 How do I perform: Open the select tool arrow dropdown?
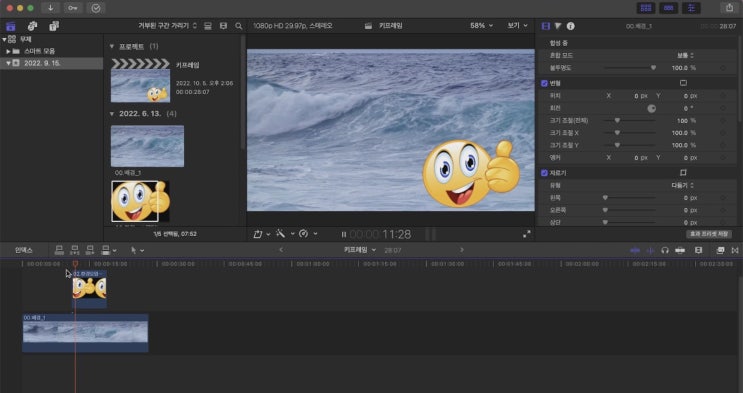(x=137, y=250)
